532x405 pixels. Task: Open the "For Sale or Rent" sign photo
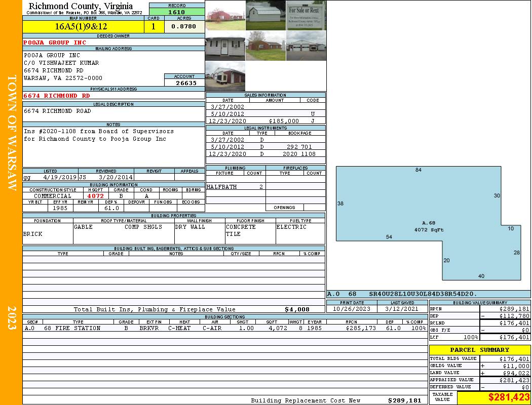(306, 16)
